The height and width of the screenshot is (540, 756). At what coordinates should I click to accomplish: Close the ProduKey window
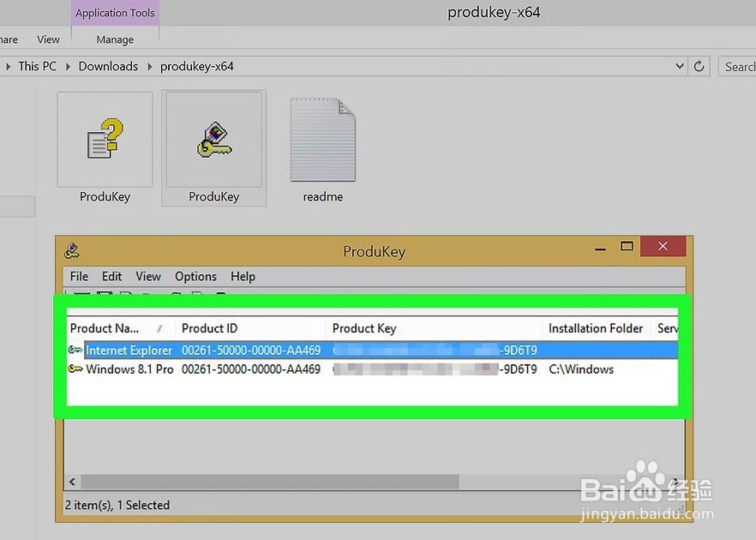[x=663, y=246]
